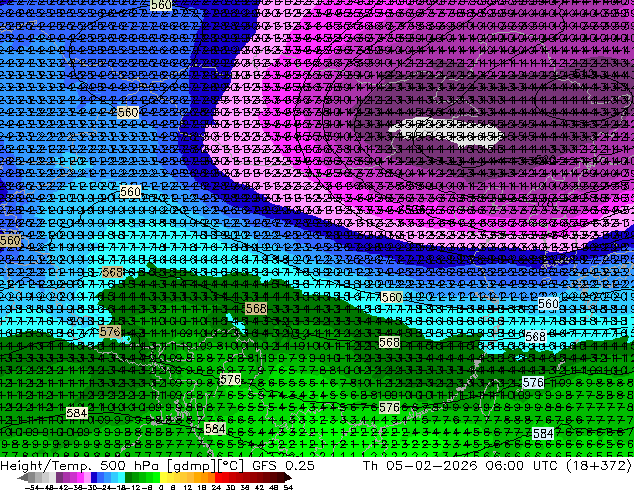
Task: Click the positive "30" legend value
Action: click(230, 487)
